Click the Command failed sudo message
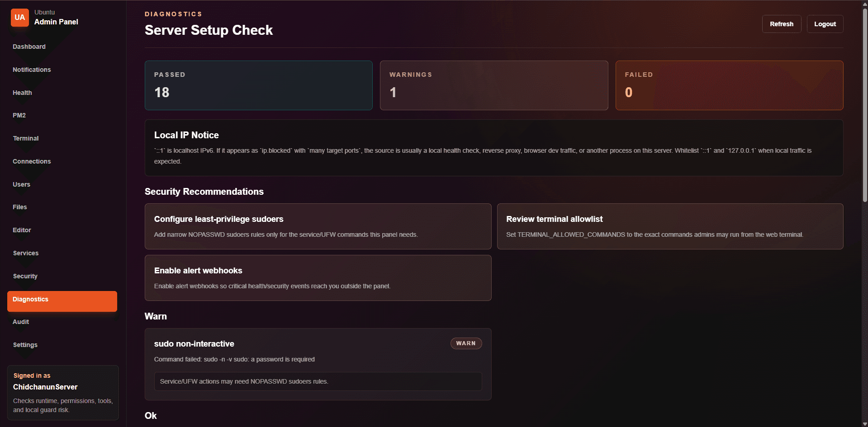The width and height of the screenshot is (868, 427). click(x=234, y=359)
